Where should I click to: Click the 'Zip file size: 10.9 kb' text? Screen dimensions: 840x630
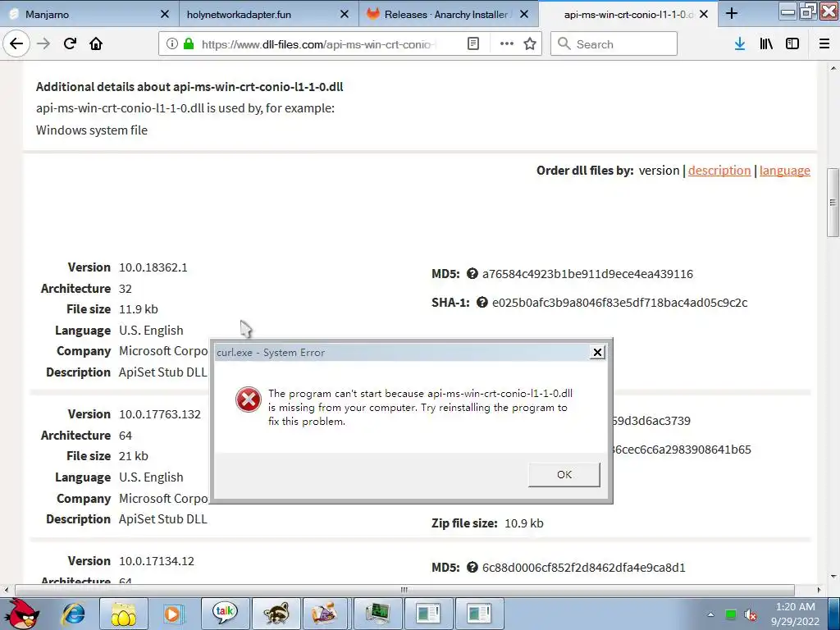point(487,523)
